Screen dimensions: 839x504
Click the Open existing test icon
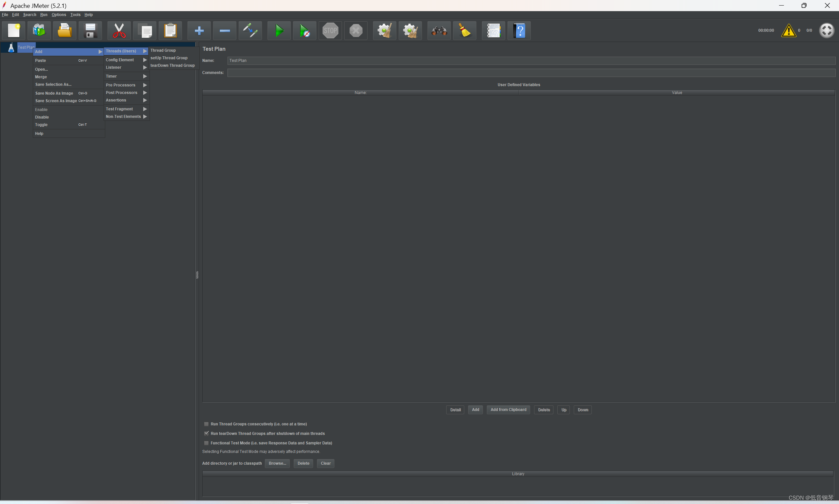pyautogui.click(x=64, y=30)
